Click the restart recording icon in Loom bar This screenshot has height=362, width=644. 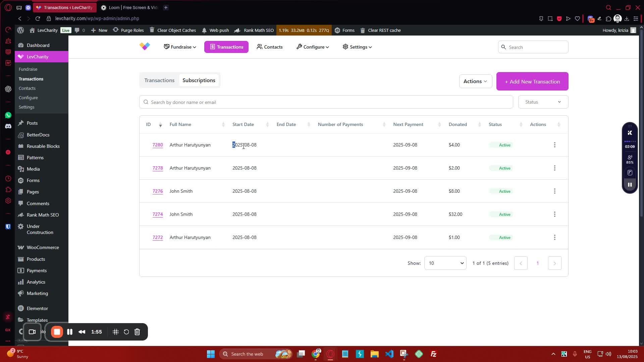point(126,332)
